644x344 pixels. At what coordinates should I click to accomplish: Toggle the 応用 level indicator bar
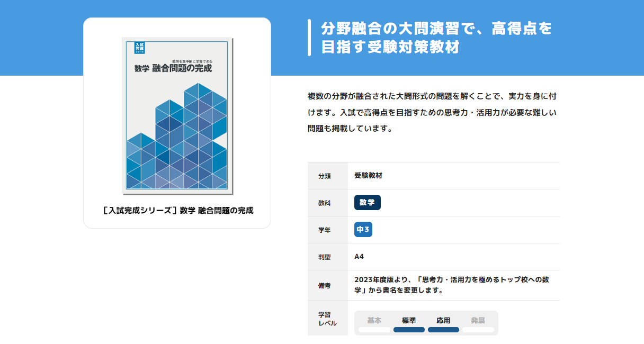click(443, 329)
